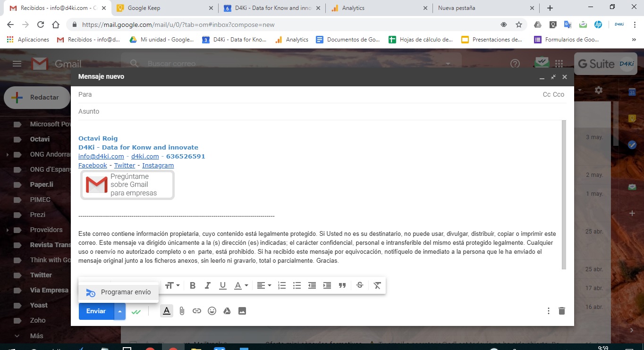The image size is (644, 350).
Task: Toggle italic formatting
Action: (208, 285)
